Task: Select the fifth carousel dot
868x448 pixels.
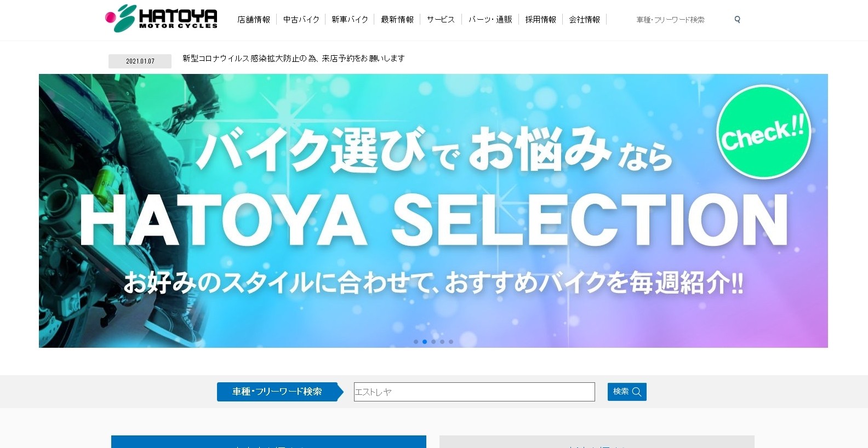Action: tap(451, 342)
